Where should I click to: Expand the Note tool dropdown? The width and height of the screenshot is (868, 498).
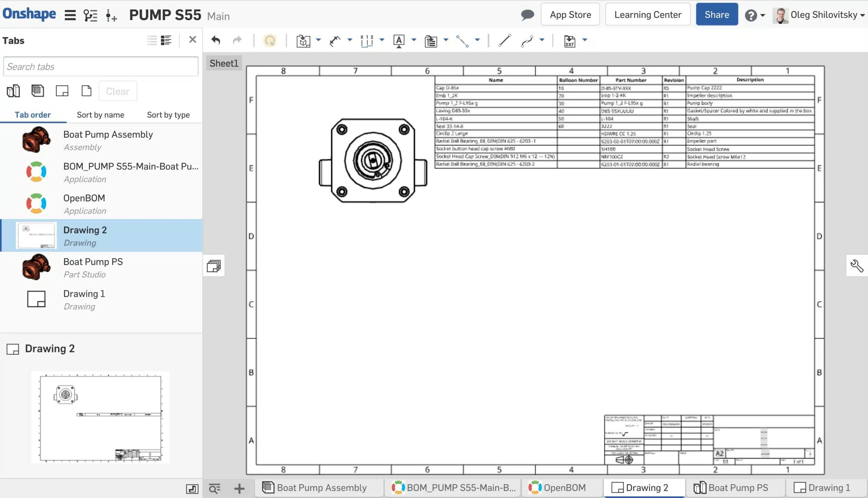coord(413,40)
